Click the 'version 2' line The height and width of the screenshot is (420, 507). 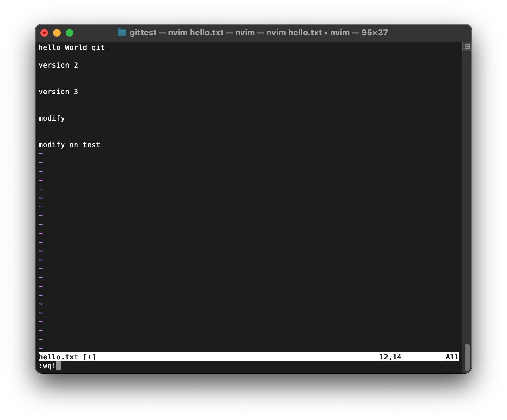58,65
